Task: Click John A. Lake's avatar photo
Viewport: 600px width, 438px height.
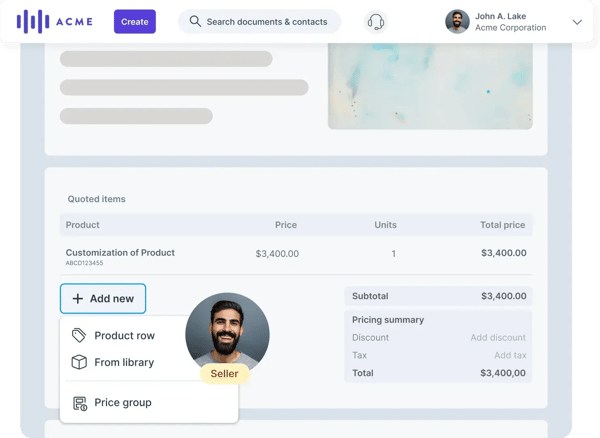Action: coord(457,22)
